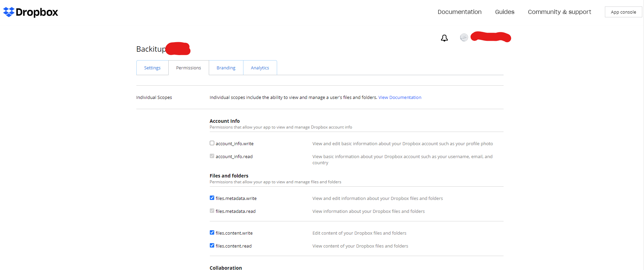Follow the View Documentation link
Viewport: 644px width, 270px height.
(x=400, y=97)
